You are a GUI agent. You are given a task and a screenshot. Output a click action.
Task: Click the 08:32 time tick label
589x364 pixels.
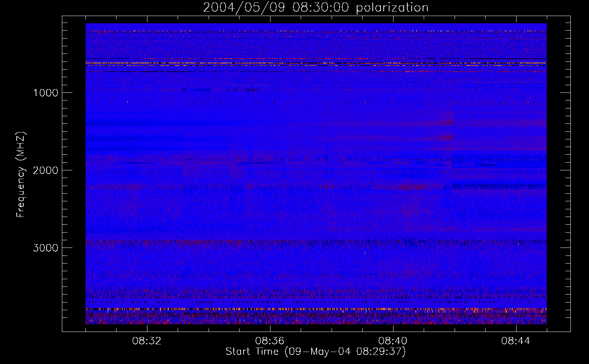click(147, 341)
